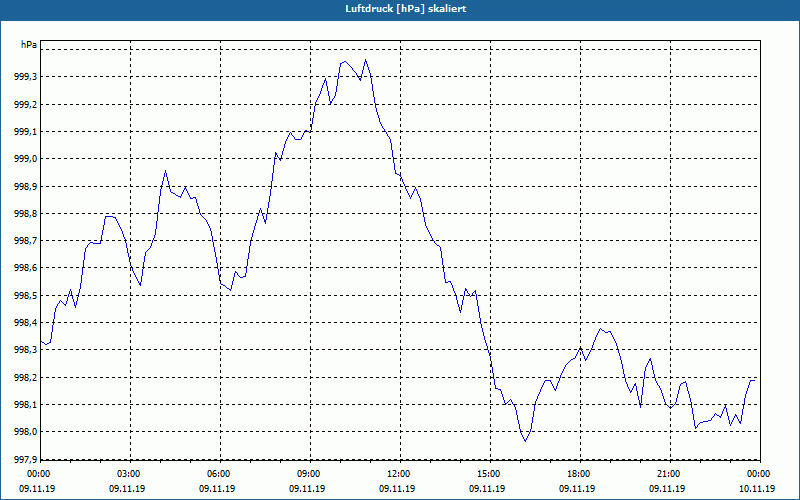Select the 998,5 y-axis value
The width and height of the screenshot is (800, 500).
[27, 295]
